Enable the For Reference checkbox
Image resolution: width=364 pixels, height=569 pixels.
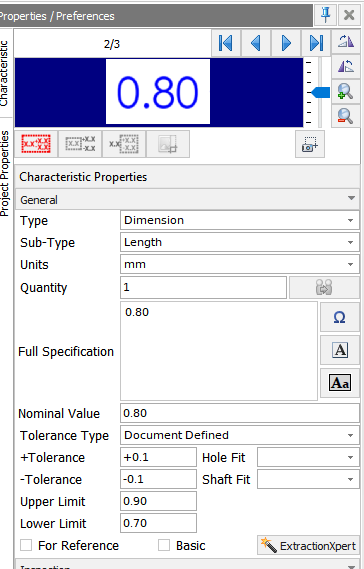click(x=26, y=545)
